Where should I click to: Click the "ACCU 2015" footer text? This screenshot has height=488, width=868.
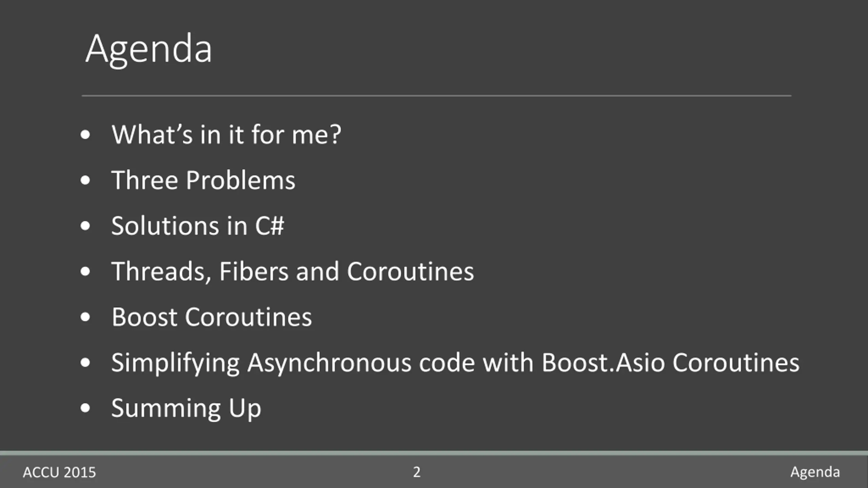[59, 472]
